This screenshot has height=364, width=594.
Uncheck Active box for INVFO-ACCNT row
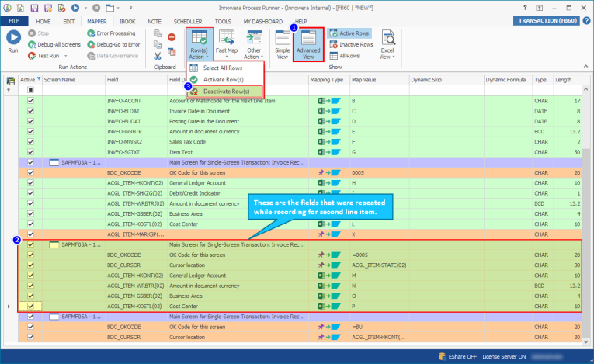30,101
